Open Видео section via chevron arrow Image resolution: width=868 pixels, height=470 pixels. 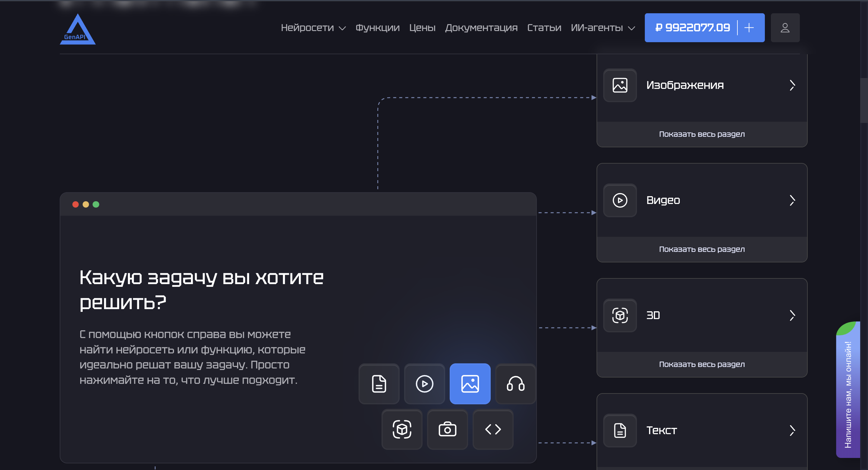(792, 200)
